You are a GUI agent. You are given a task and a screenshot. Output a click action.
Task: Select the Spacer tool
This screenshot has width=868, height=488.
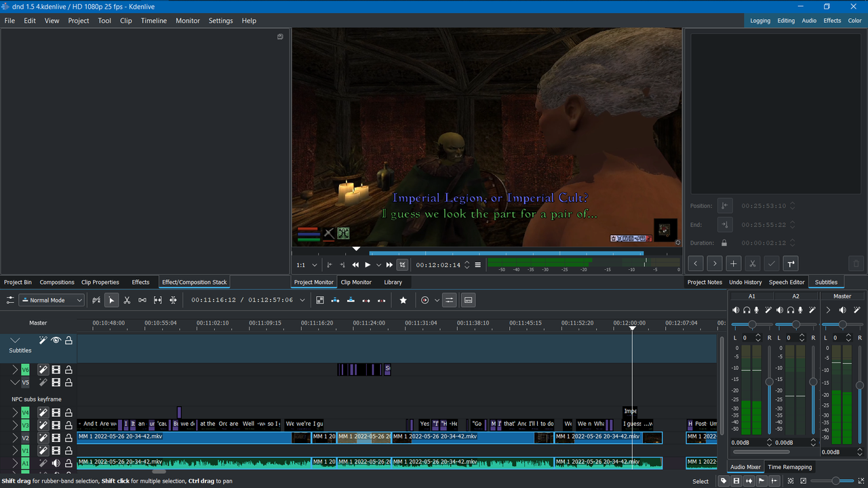click(142, 300)
